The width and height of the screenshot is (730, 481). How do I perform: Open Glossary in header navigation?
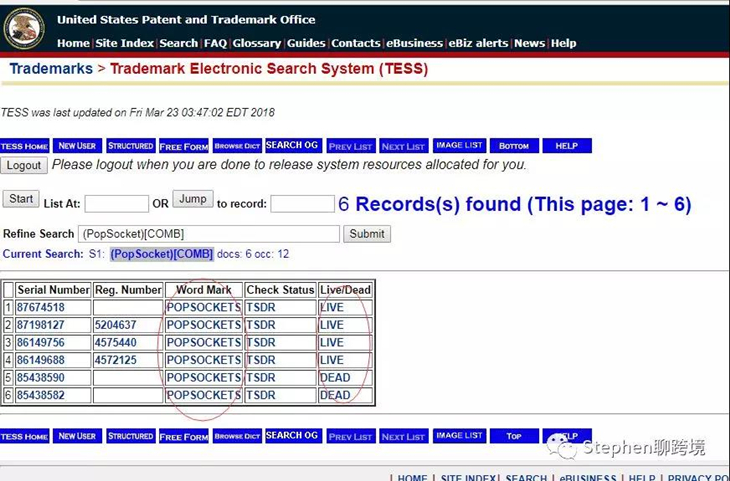257,43
